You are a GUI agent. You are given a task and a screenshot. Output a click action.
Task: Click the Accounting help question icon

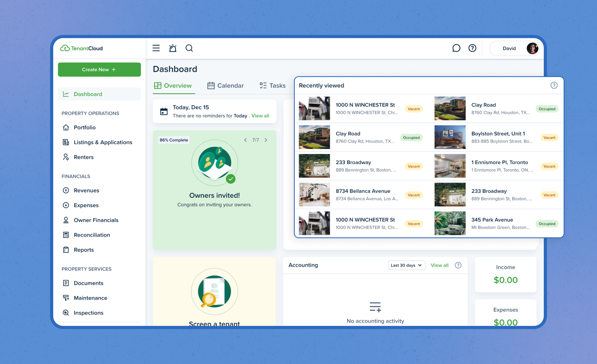coord(458,265)
